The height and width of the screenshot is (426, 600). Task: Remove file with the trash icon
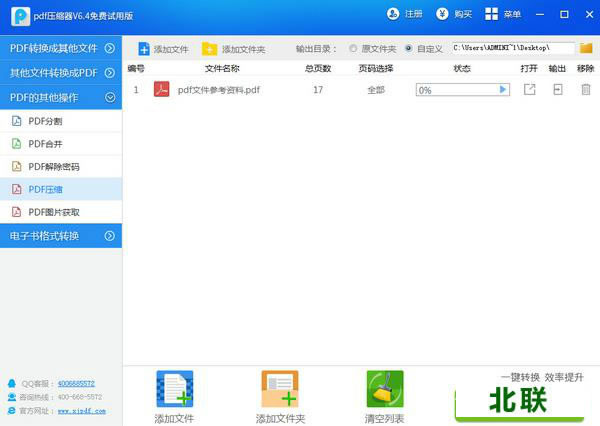tap(585, 90)
